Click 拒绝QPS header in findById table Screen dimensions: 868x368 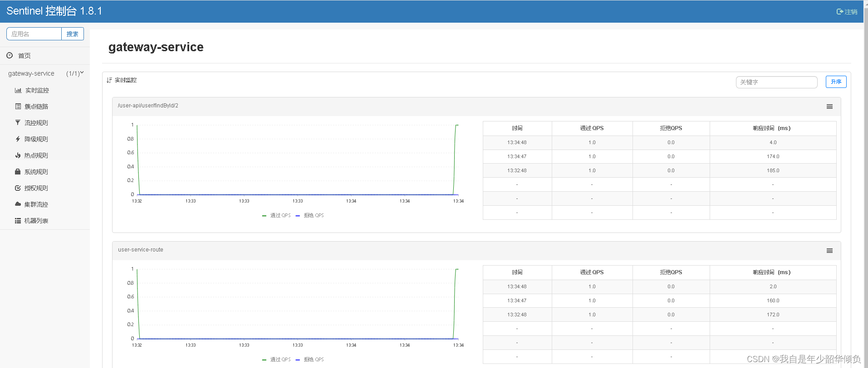(671, 128)
